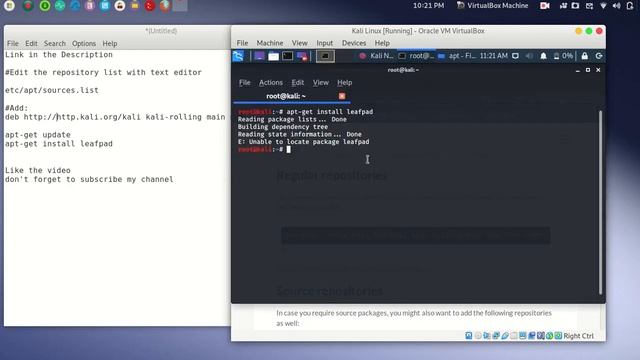Screen dimensions: 640x360
Task: Click the leftmost white round dock icon
Action: 9,6
